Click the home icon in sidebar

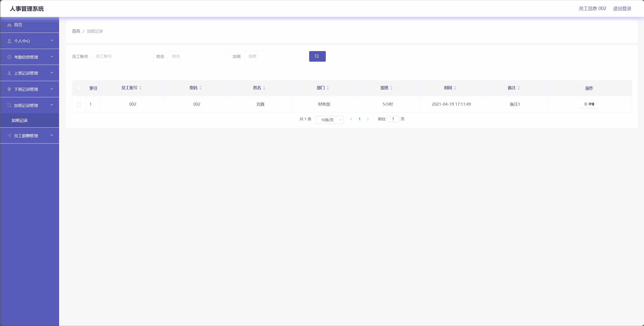point(9,25)
